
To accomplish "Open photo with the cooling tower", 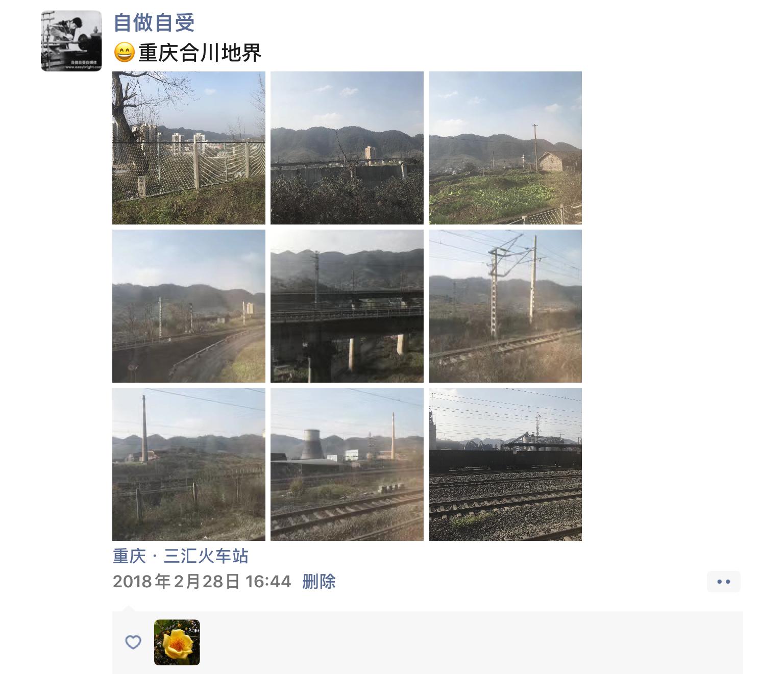I will [x=347, y=464].
